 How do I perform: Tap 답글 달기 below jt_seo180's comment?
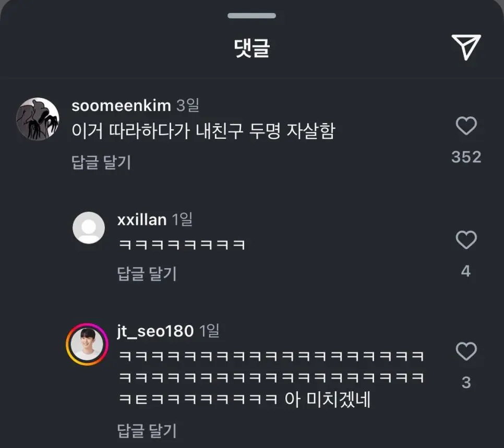pyautogui.click(x=147, y=431)
